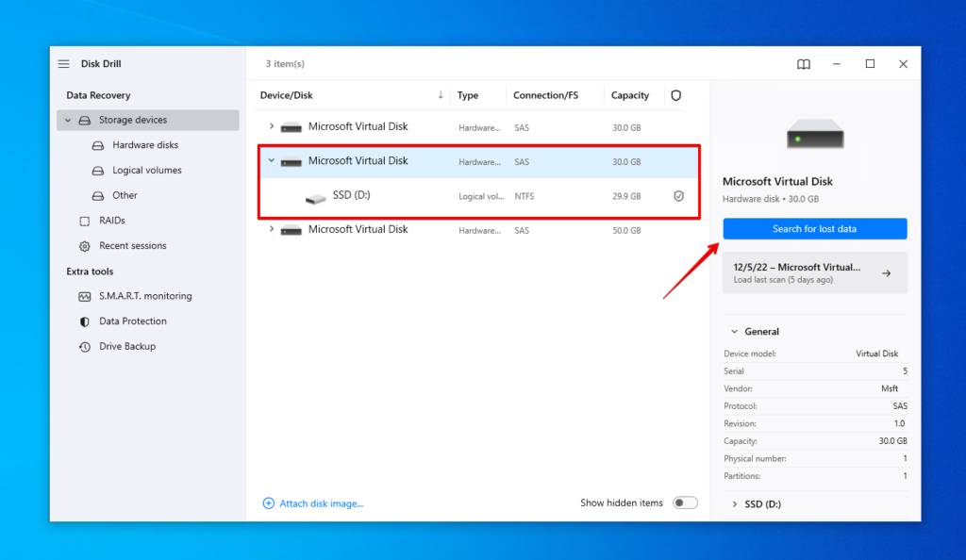This screenshot has height=560, width=966.
Task: Expand the first Microsoft Virtual Disk
Action: pos(273,125)
